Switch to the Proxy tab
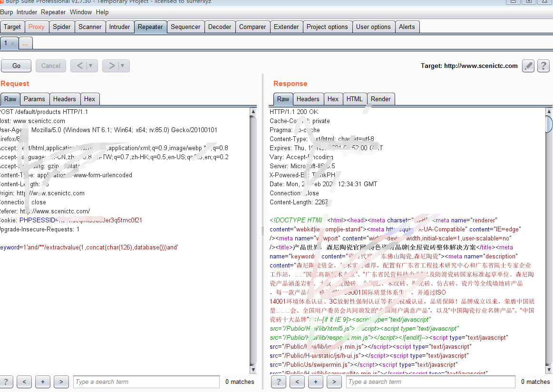 (x=36, y=27)
